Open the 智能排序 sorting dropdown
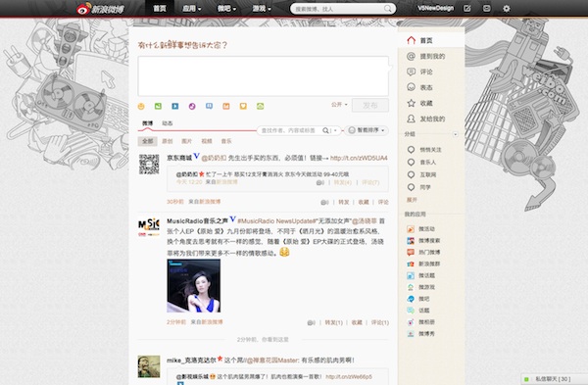Image resolution: width=588 pixels, height=385 pixels. (367, 130)
